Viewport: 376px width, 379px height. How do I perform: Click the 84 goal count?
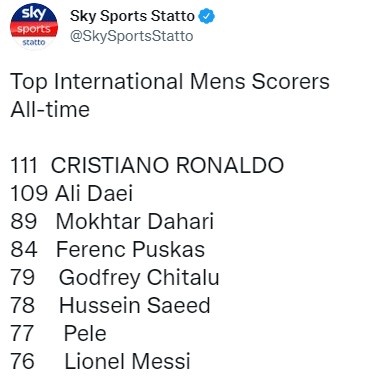[24, 249]
